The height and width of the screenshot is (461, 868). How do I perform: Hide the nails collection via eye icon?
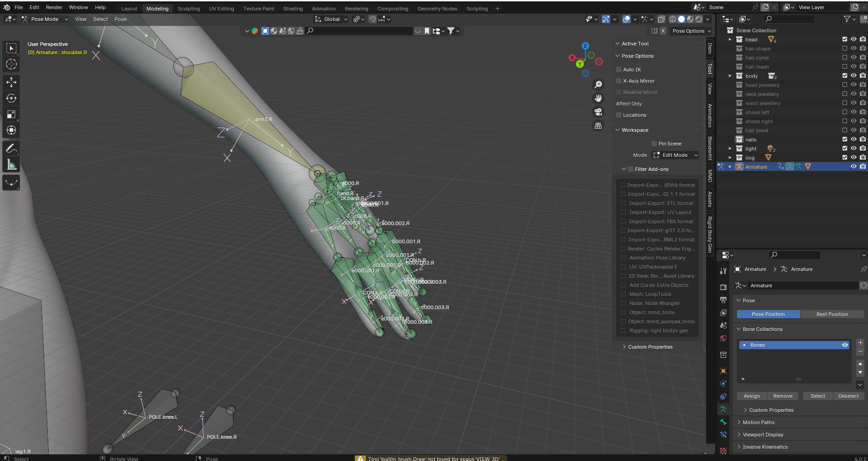pos(853,139)
